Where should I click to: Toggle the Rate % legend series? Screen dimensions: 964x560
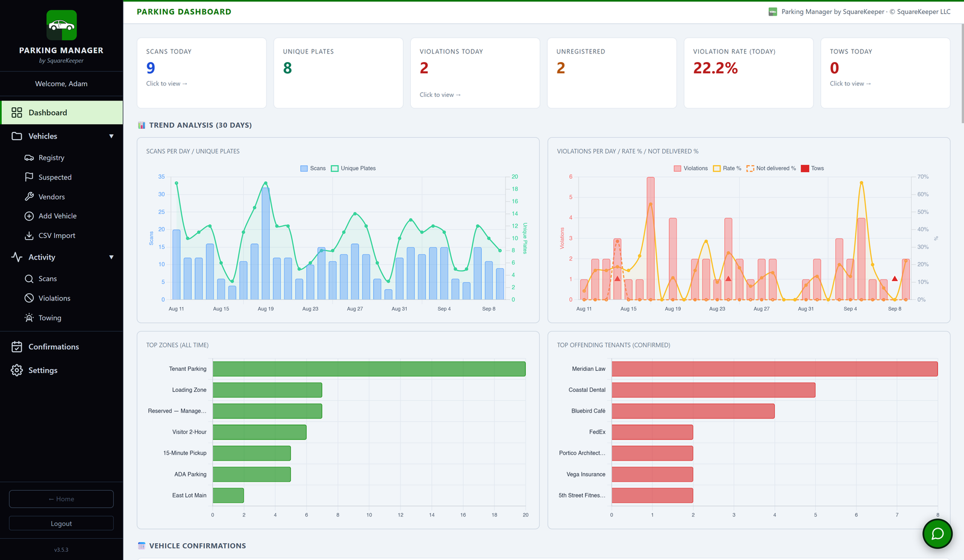[727, 169]
